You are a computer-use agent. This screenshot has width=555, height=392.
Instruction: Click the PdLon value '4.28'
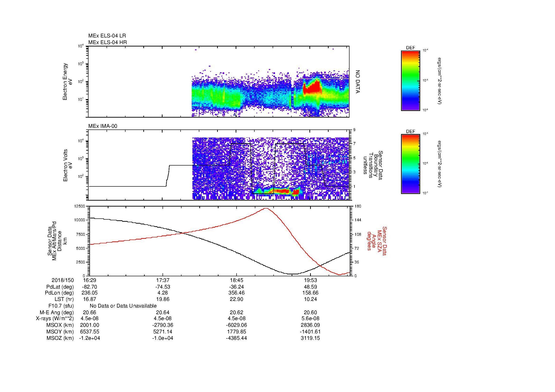163,293
